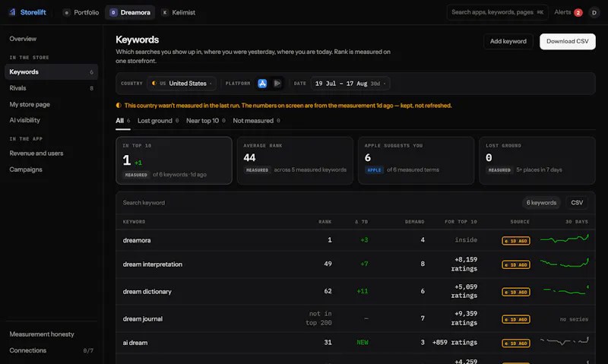Image resolution: width=608 pixels, height=364 pixels.
Task: Click the Portfolio dot icon
Action: [67, 12]
